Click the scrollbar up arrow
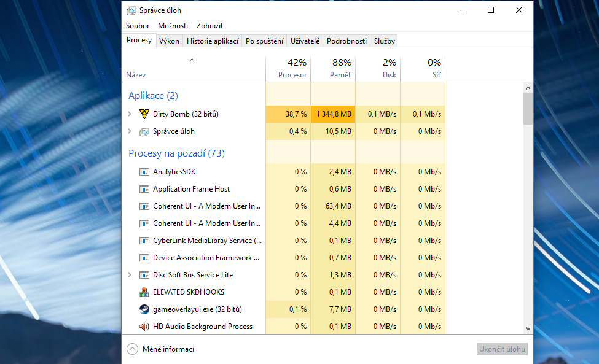The image size is (599, 364). (x=528, y=88)
